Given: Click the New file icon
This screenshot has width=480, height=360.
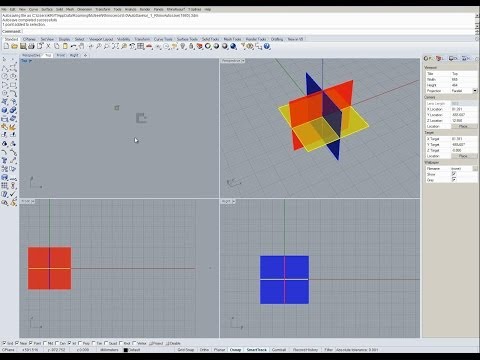Looking at the screenshot, I should (x=7, y=46).
